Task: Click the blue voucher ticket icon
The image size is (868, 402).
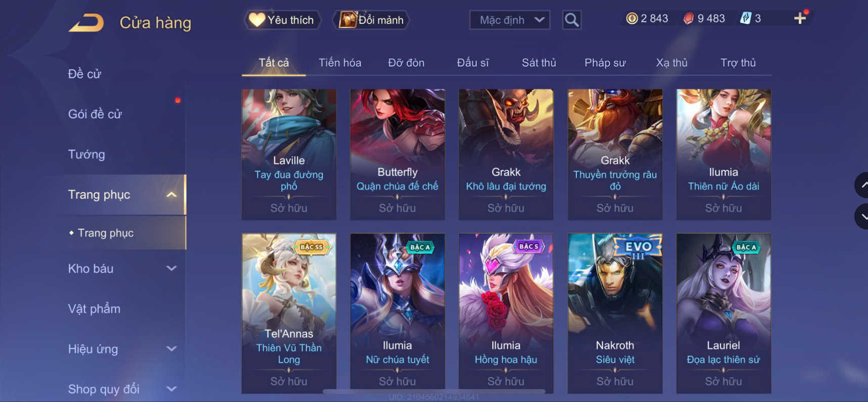Action: [x=745, y=19]
